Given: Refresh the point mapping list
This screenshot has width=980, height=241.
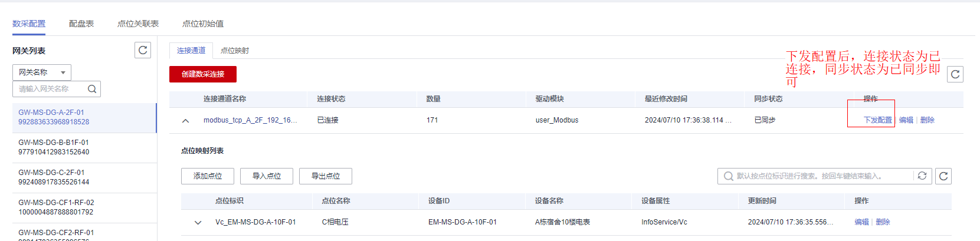Looking at the screenshot, I should click(943, 176).
